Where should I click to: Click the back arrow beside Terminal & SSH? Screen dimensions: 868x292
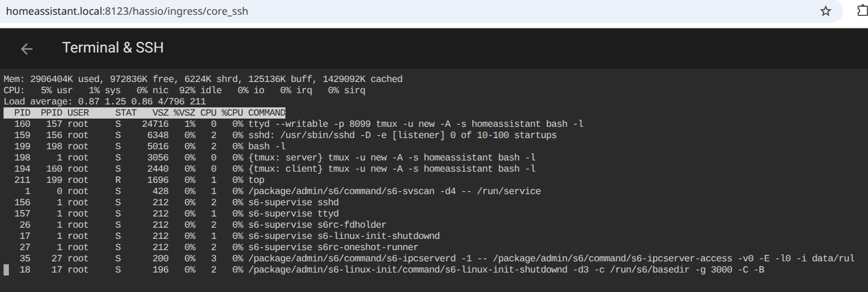click(27, 49)
